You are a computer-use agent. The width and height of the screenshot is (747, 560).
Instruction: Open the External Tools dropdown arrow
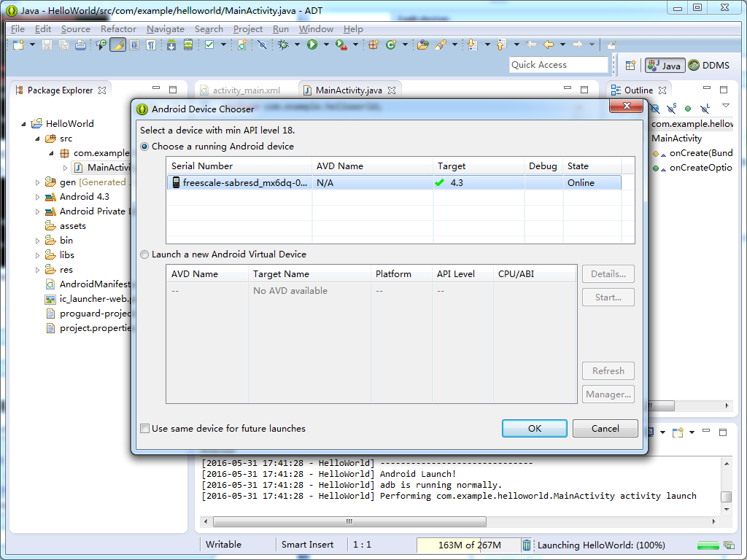355,44
